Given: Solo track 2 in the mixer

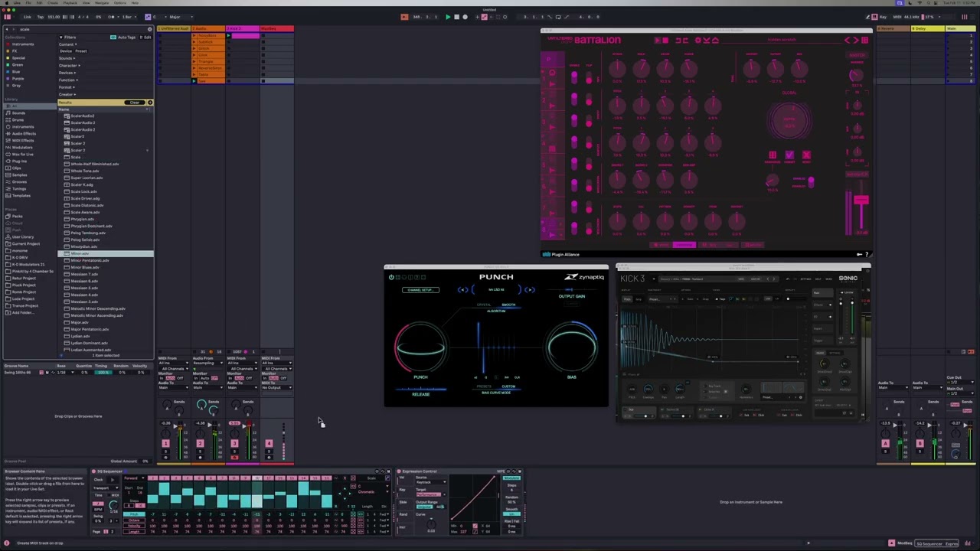Looking at the screenshot, I should (x=200, y=452).
